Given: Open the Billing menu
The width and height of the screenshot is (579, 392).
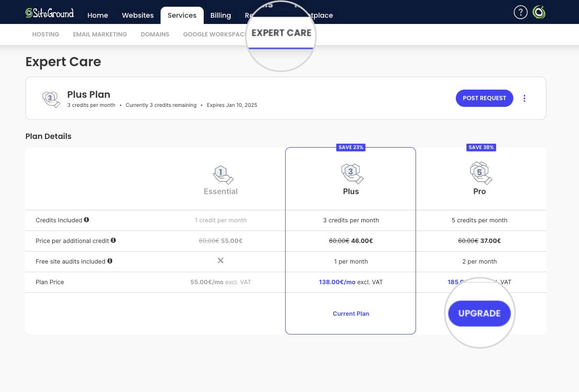Looking at the screenshot, I should pyautogui.click(x=220, y=15).
